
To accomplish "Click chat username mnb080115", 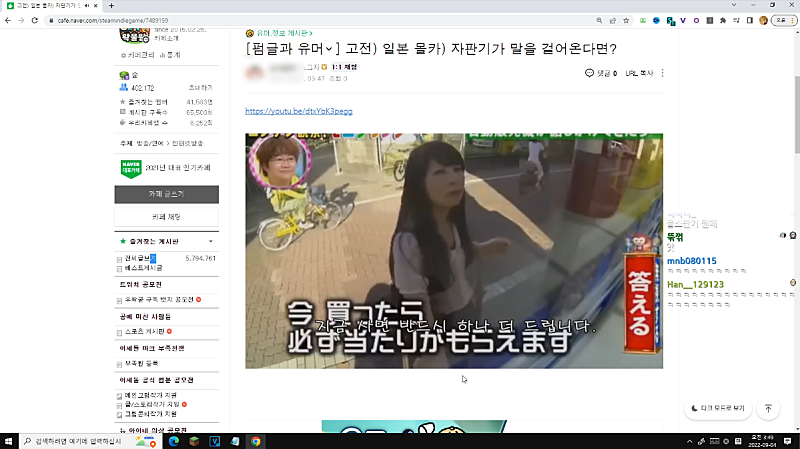I will coord(691,261).
